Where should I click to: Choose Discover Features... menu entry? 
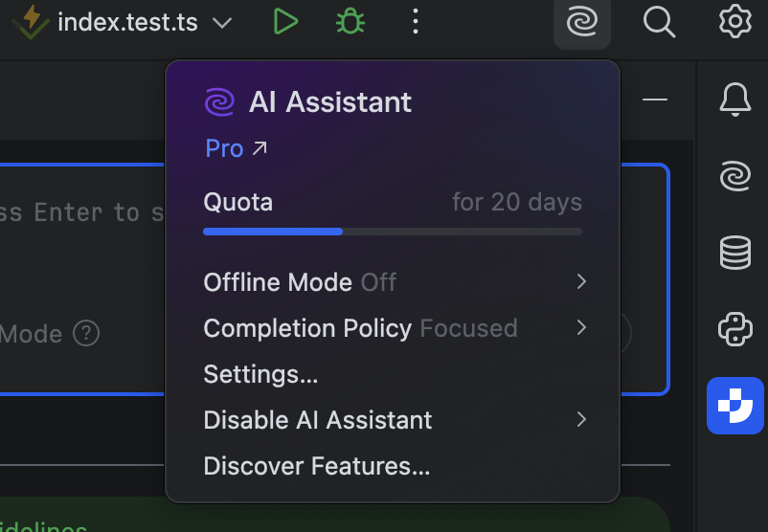316,466
